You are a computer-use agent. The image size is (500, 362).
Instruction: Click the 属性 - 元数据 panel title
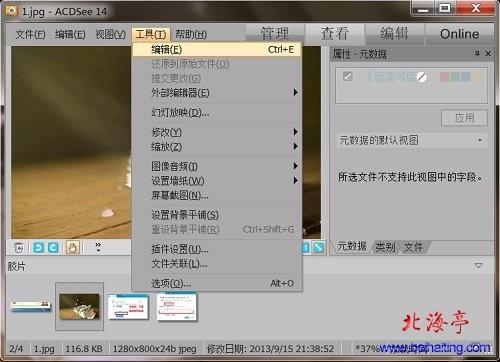(359, 54)
